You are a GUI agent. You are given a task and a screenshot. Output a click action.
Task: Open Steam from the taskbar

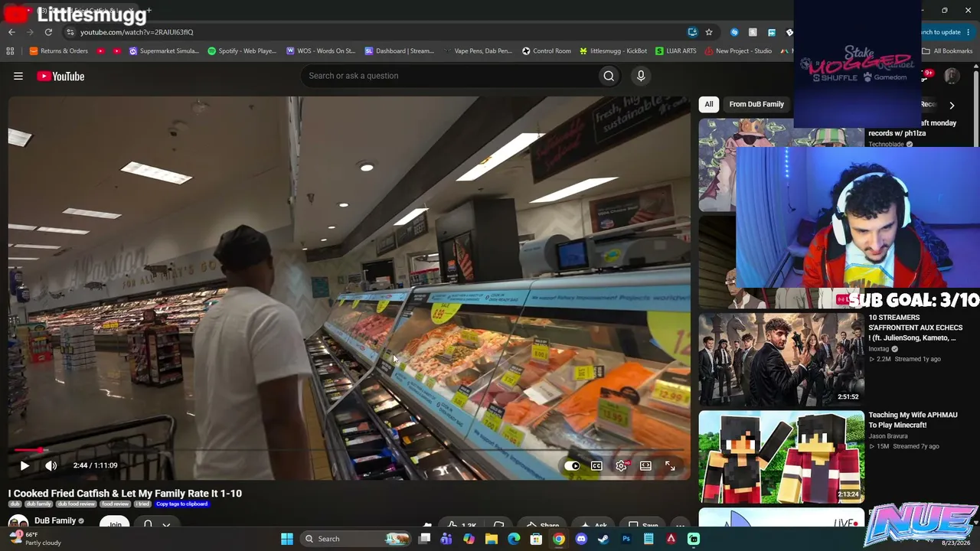tap(603, 539)
